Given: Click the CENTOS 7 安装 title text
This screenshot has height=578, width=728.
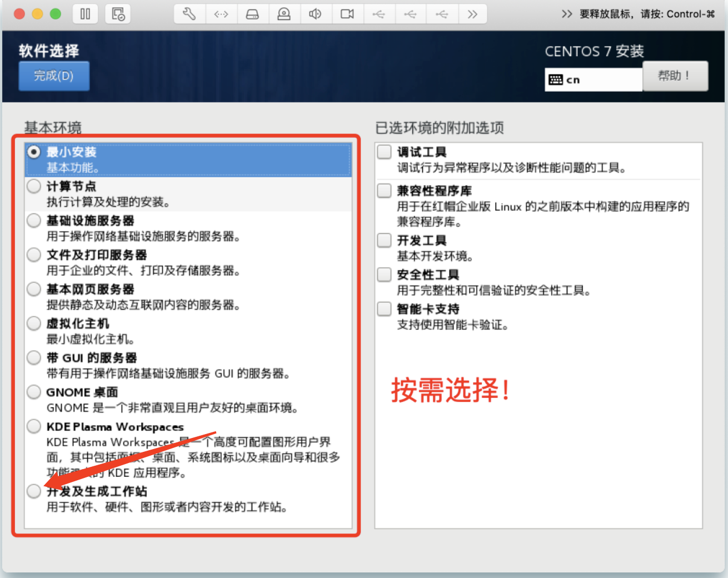Looking at the screenshot, I should pos(594,51).
